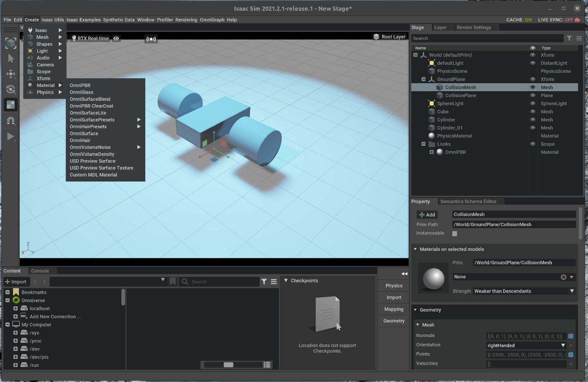Click the viewport selection mode cube icon

click(x=11, y=42)
